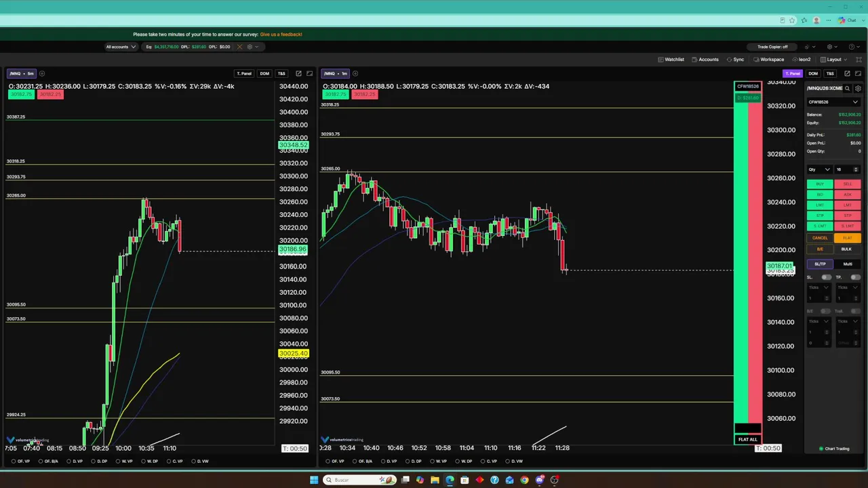Search symbol in trade panel

tap(847, 88)
